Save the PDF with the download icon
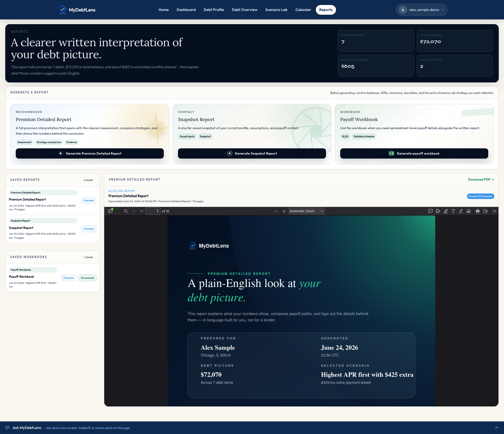Screen dimensions: 504x434 485,211
